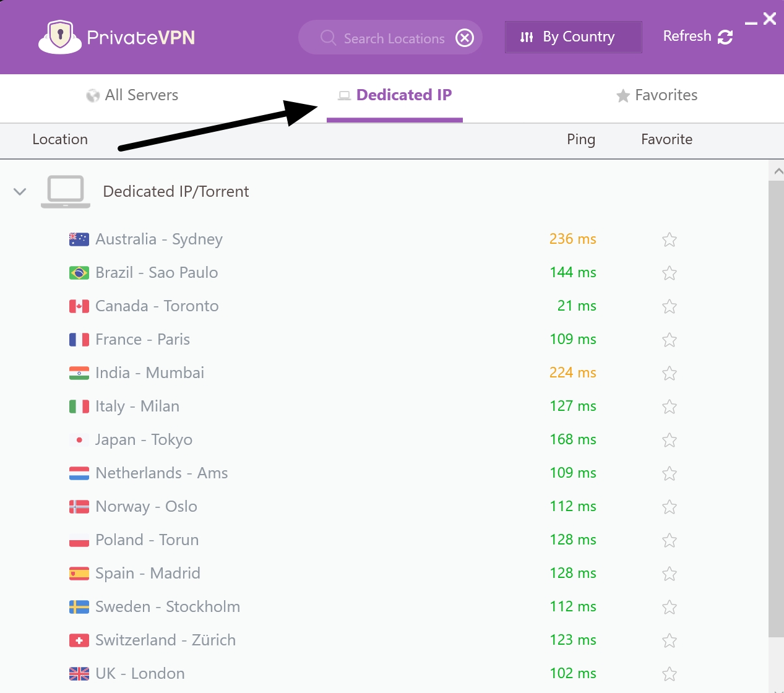Choose Norway - Oslo location

pyautogui.click(x=146, y=507)
